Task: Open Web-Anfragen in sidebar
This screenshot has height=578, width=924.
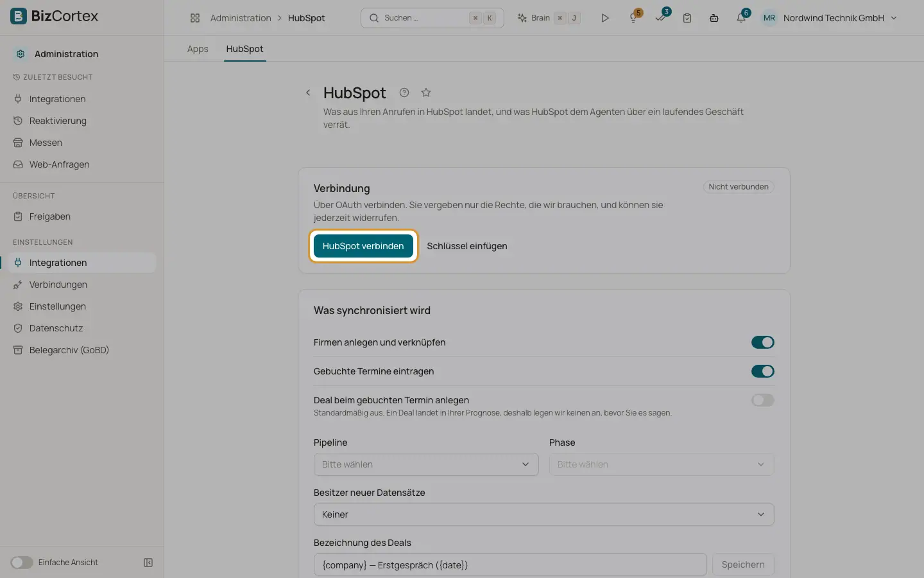Action: (x=82, y=164)
